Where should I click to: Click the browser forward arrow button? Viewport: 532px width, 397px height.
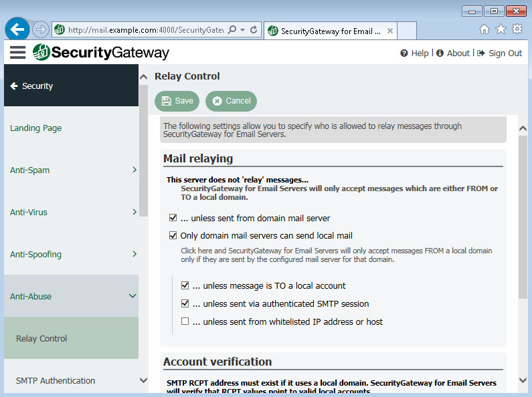pyautogui.click(x=40, y=29)
